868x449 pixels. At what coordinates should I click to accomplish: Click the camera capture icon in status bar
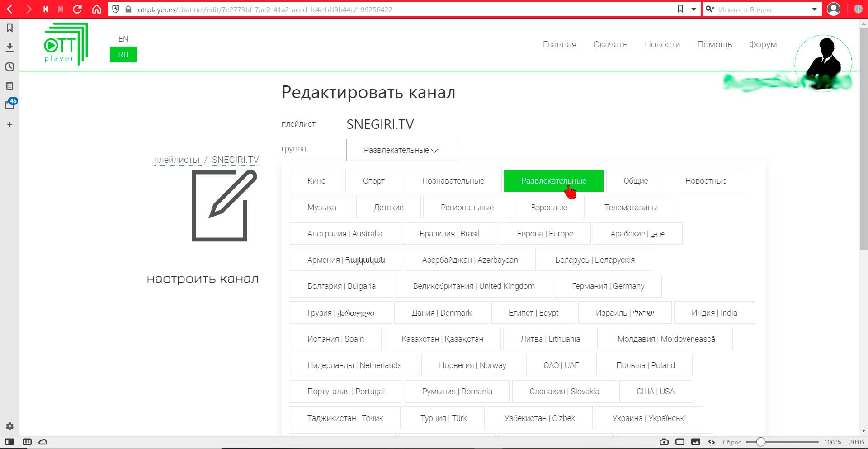click(664, 442)
